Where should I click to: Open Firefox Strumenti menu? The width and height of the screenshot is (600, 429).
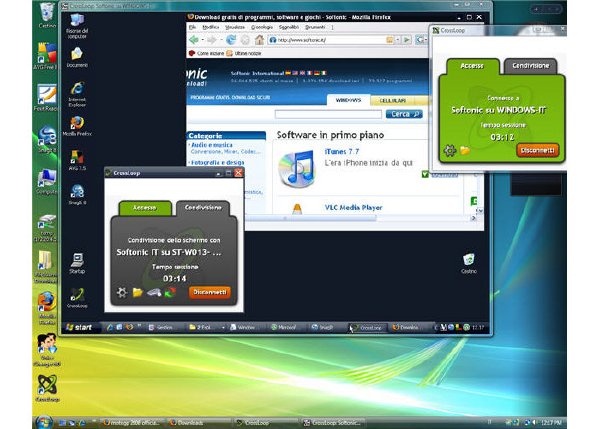[x=315, y=27]
